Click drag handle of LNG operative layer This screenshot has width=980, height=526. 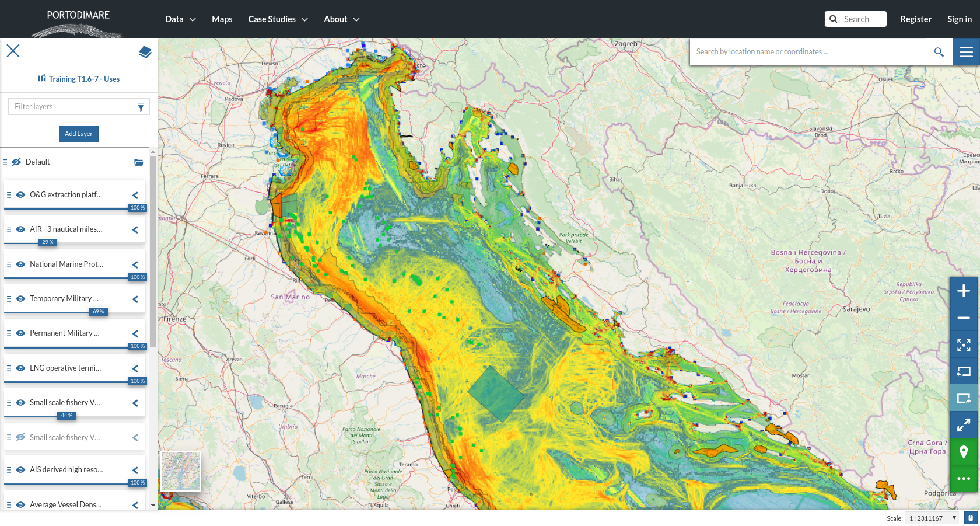coord(9,368)
